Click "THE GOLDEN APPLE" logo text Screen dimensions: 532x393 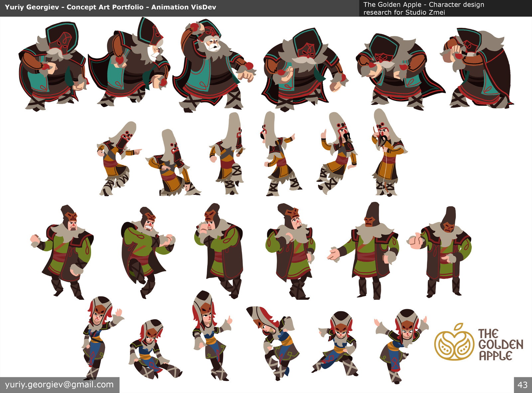[x=501, y=345]
